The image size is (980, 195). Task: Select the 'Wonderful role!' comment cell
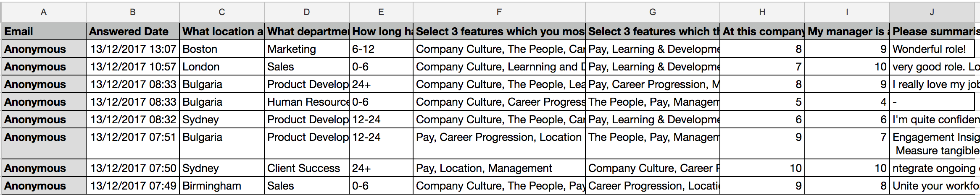[x=932, y=49]
